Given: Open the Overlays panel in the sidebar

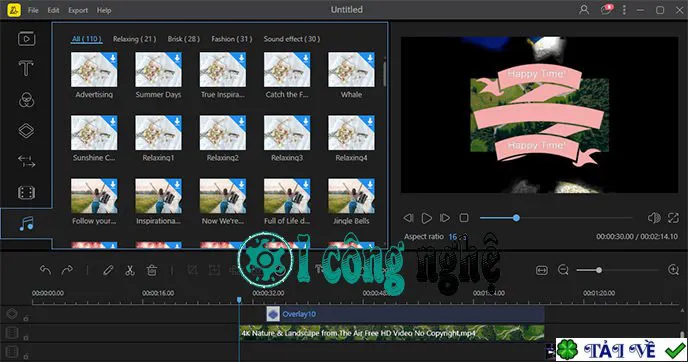Looking at the screenshot, I should pyautogui.click(x=26, y=131).
